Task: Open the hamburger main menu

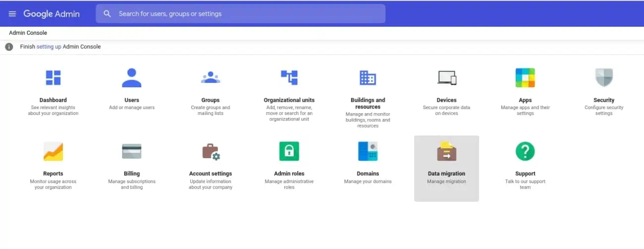Action: pos(12,14)
